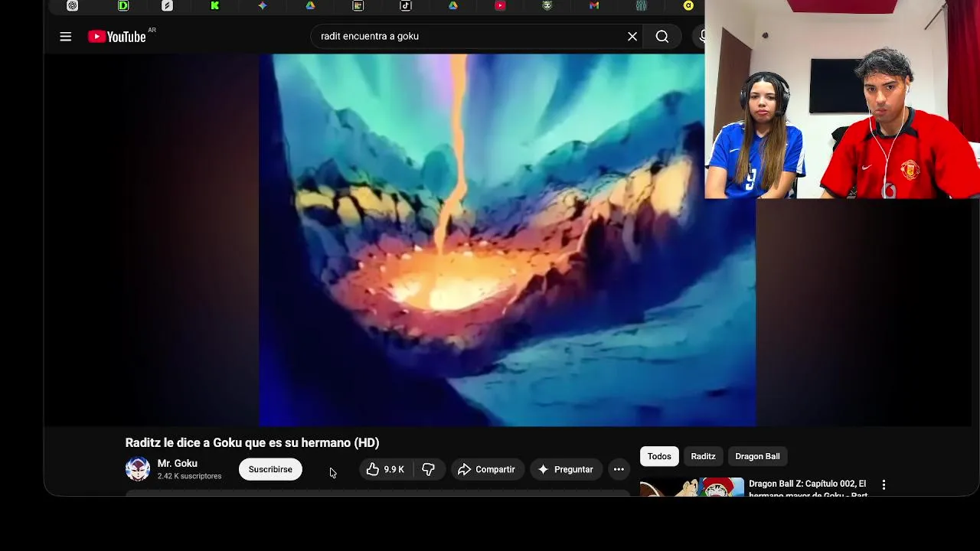The image size is (980, 551).
Task: Open the three-dot more actions menu
Action: [x=619, y=469]
